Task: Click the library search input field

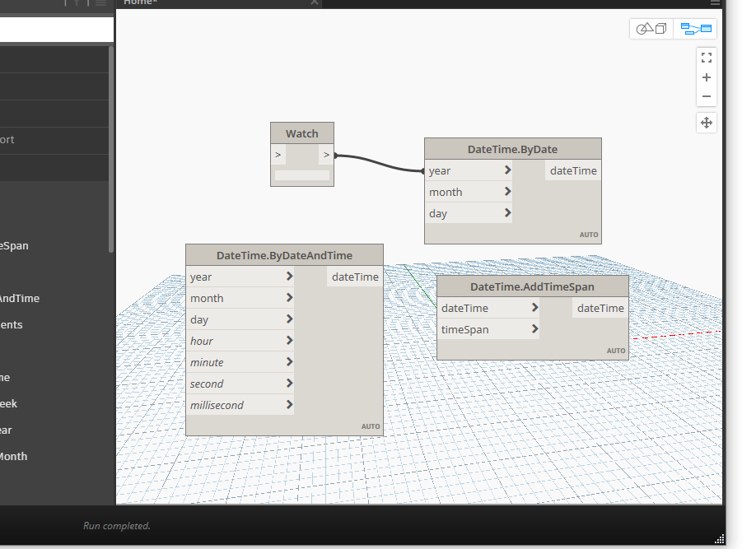Action: click(54, 29)
